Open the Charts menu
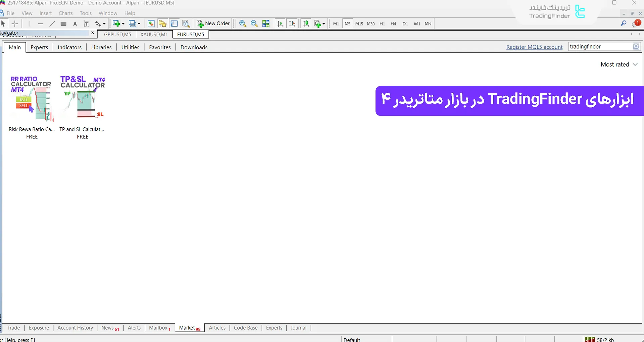The image size is (644, 342). pos(65,13)
